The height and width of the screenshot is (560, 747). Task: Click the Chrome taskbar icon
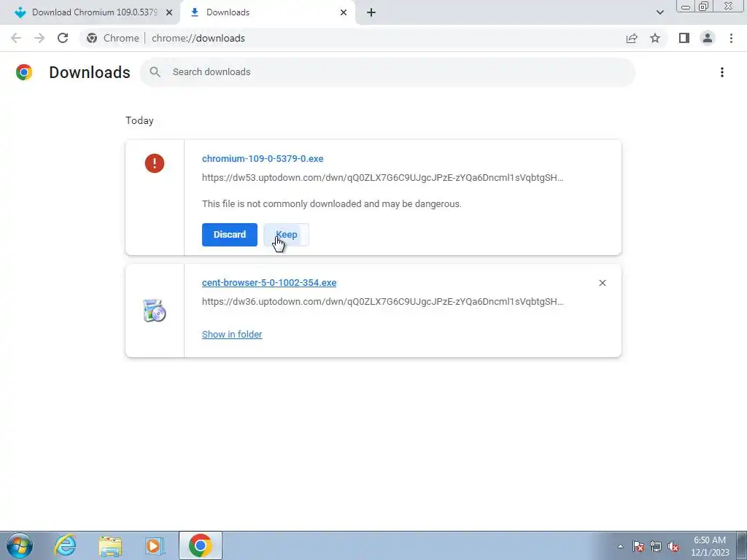201,545
